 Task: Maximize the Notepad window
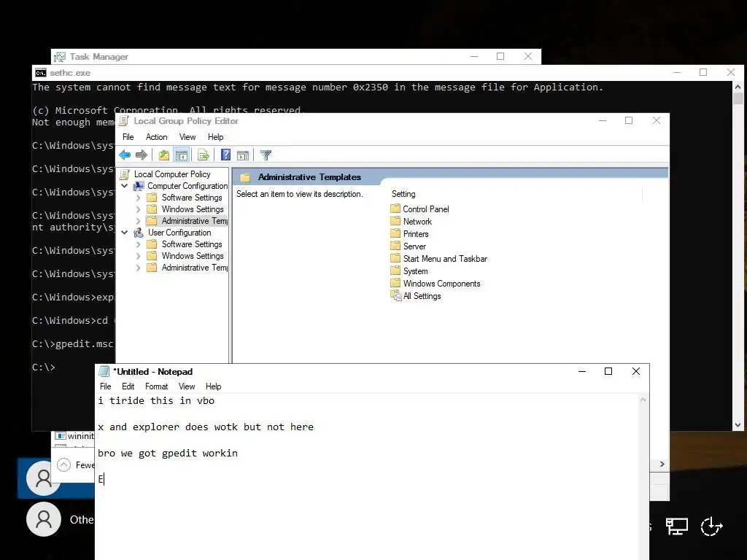coord(608,371)
